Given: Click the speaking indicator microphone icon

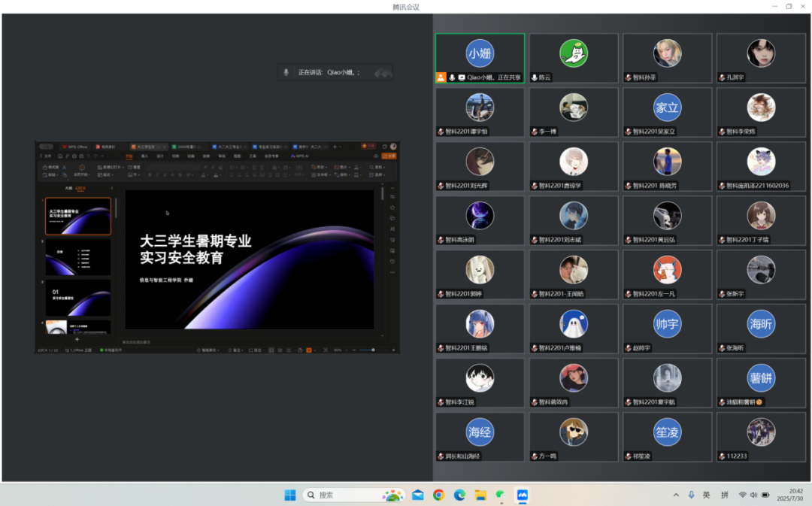Looking at the screenshot, I should [286, 72].
